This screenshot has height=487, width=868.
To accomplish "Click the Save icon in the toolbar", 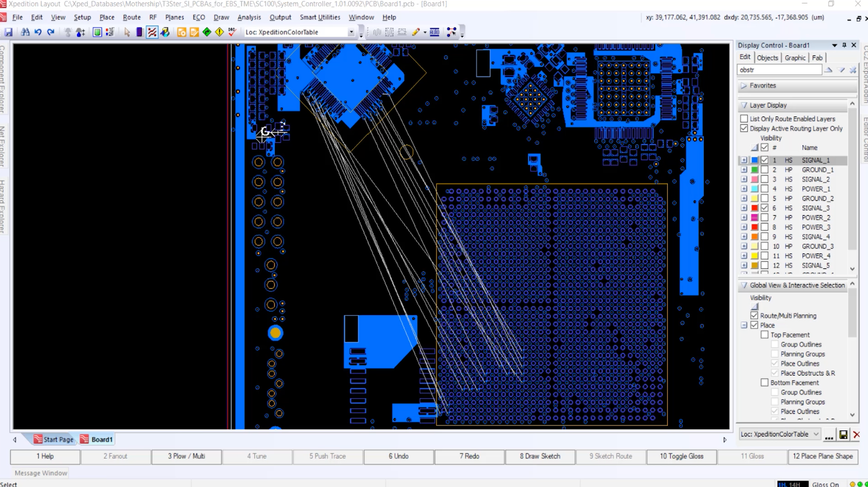I will 8,32.
